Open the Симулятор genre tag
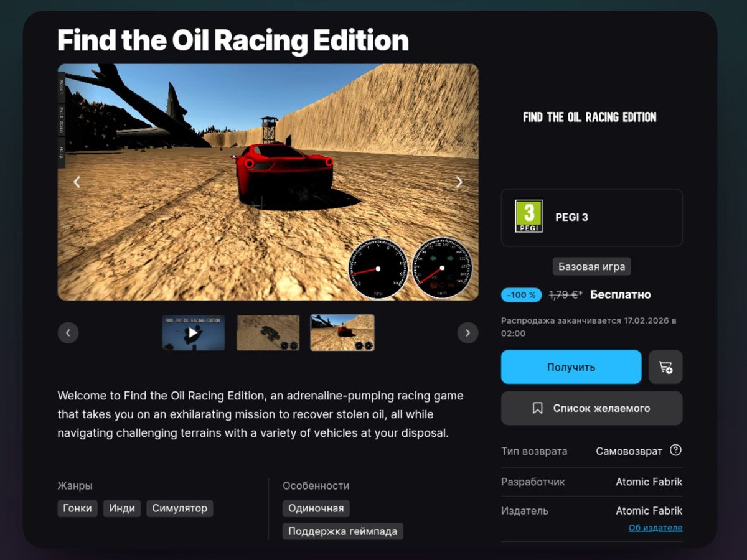Image resolution: width=747 pixels, height=560 pixels. (180, 508)
